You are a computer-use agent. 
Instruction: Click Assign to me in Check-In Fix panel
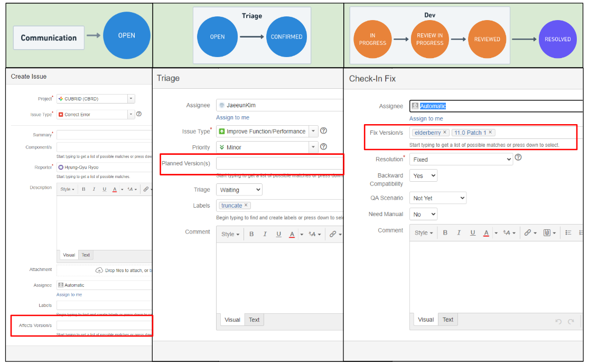point(426,118)
